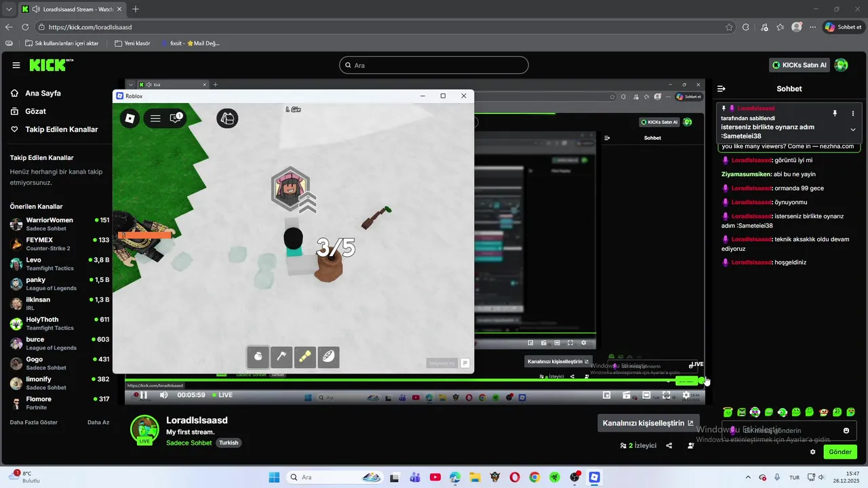This screenshot has width=868, height=488.
Task: Switch Kick player to theater mode
Action: [x=647, y=395]
